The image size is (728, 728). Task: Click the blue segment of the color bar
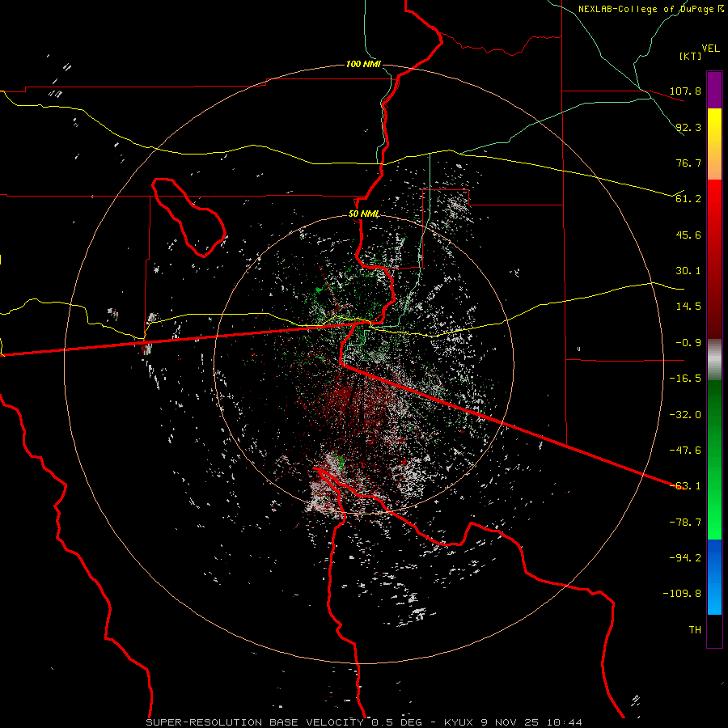714,577
